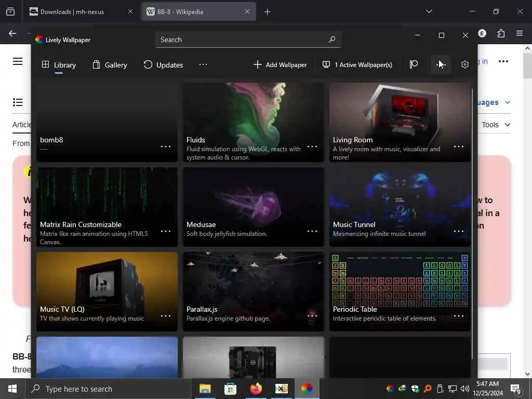532x399 pixels.
Task: Click the highlighted cursor-arrow toolbar button
Action: pos(441,64)
